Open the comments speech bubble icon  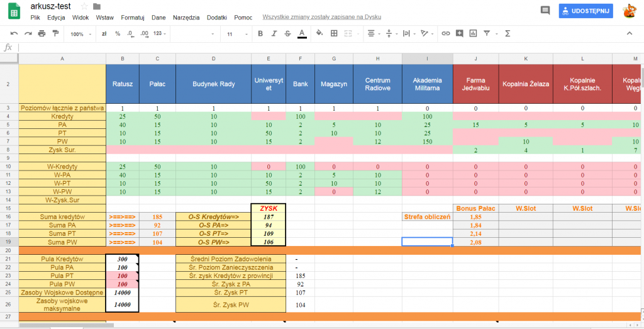click(x=545, y=11)
